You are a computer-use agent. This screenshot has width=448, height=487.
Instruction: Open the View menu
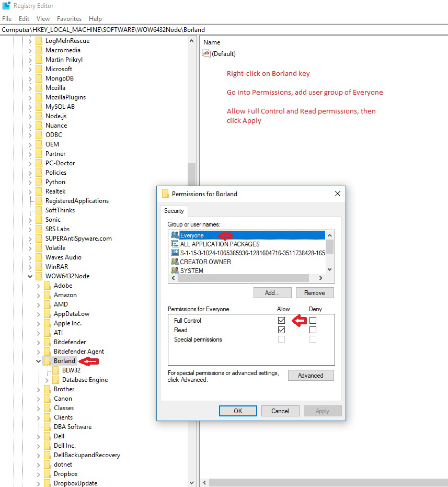[x=43, y=19]
